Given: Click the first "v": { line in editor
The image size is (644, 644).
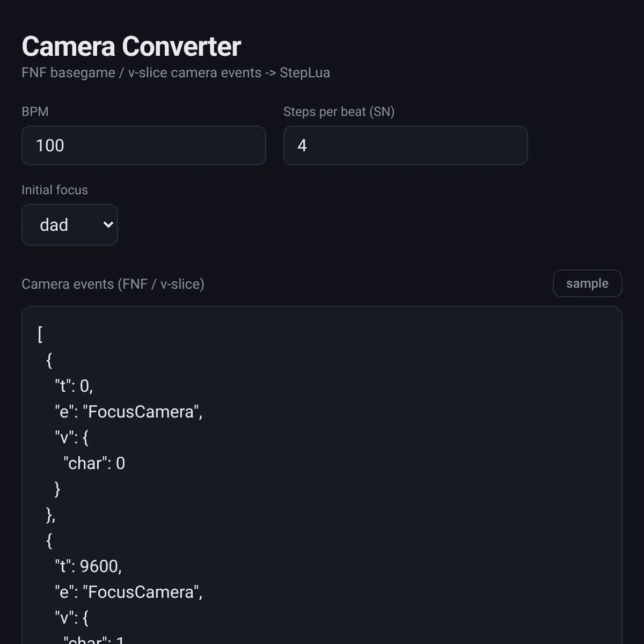Looking at the screenshot, I should click(72, 437).
